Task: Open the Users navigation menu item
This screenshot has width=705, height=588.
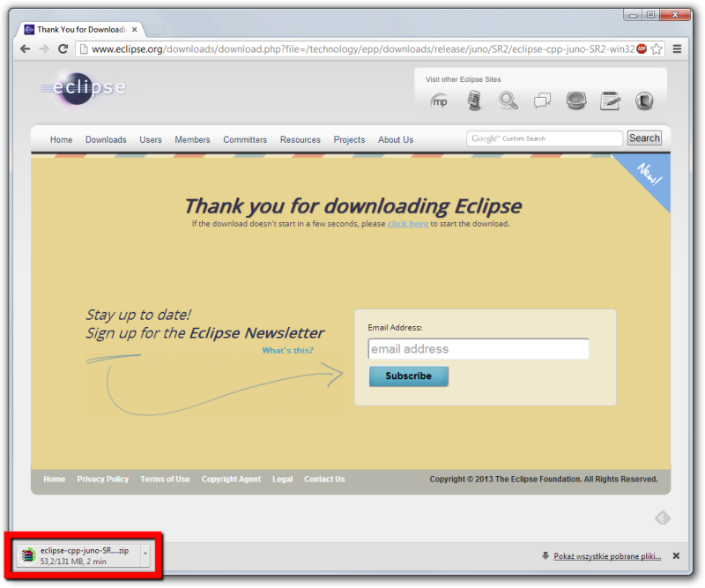Action: coord(150,139)
